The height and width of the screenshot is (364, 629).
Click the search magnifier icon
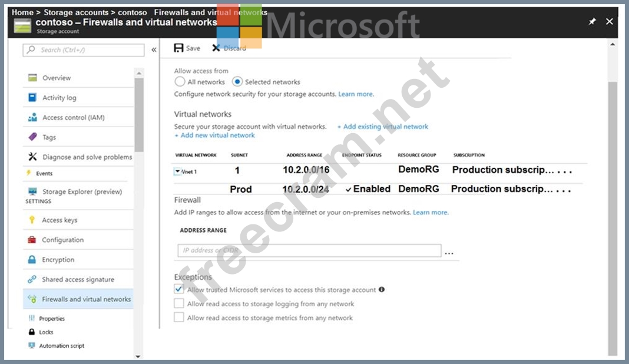coord(31,49)
